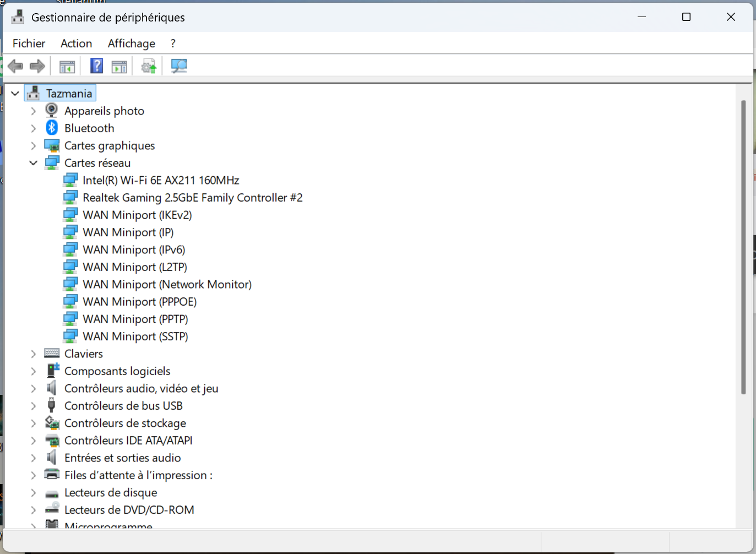Click the Composants logiciels icon
756x554 pixels.
[52, 371]
